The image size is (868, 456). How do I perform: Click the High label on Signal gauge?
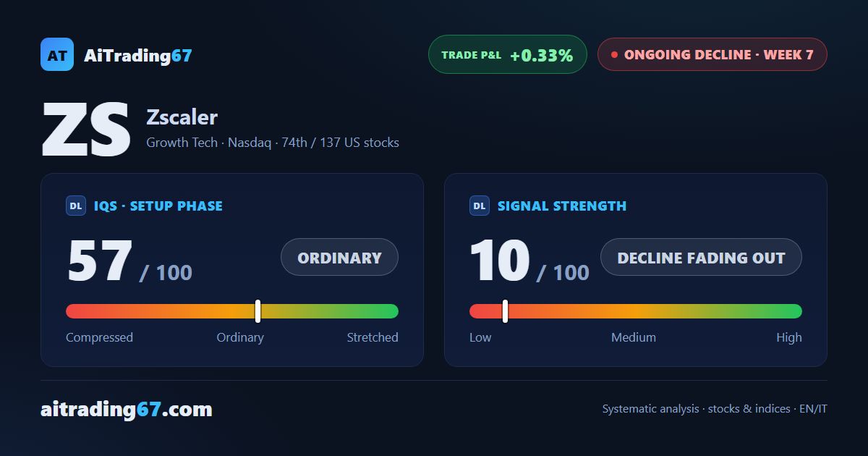pos(789,337)
